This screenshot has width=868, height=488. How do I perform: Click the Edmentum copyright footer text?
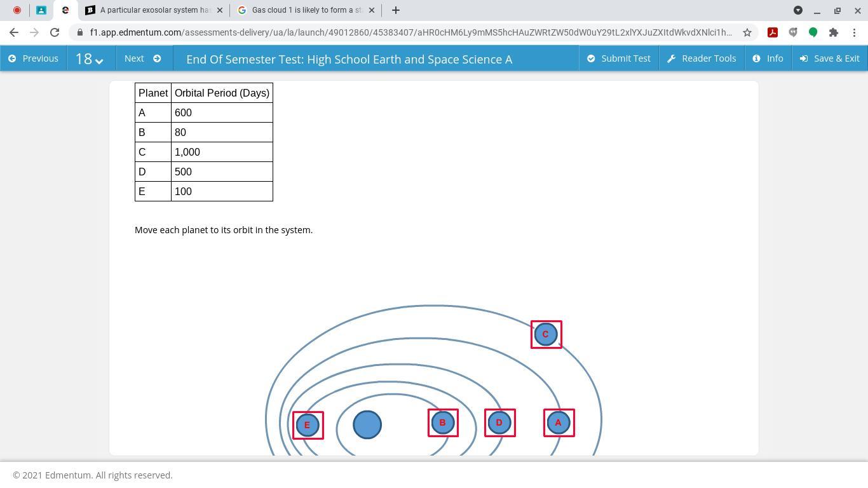(x=93, y=475)
